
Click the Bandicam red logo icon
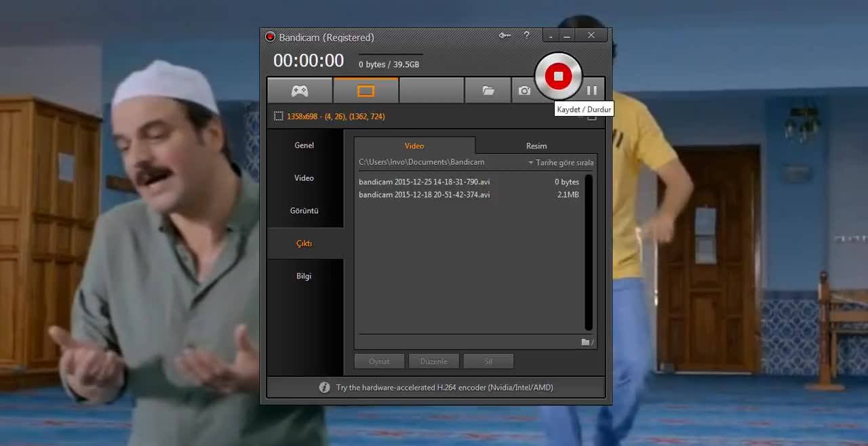[270, 37]
